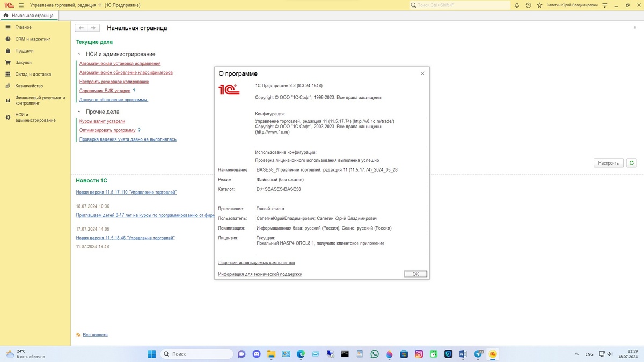Click OK in the О программе dialog
Viewport: 644px width, 362px height.
[415, 274]
